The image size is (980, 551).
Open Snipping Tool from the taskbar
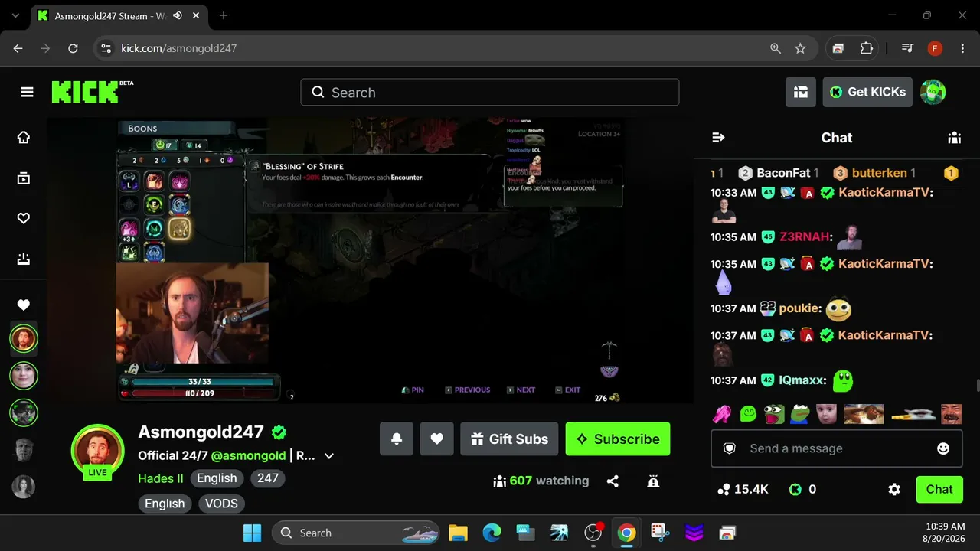pyautogui.click(x=660, y=533)
